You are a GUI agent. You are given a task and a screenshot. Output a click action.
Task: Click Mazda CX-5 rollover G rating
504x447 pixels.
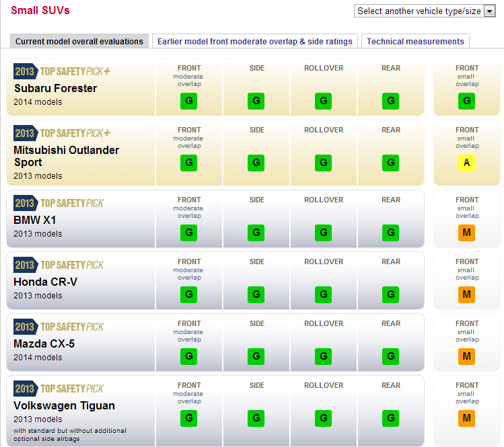click(x=324, y=356)
